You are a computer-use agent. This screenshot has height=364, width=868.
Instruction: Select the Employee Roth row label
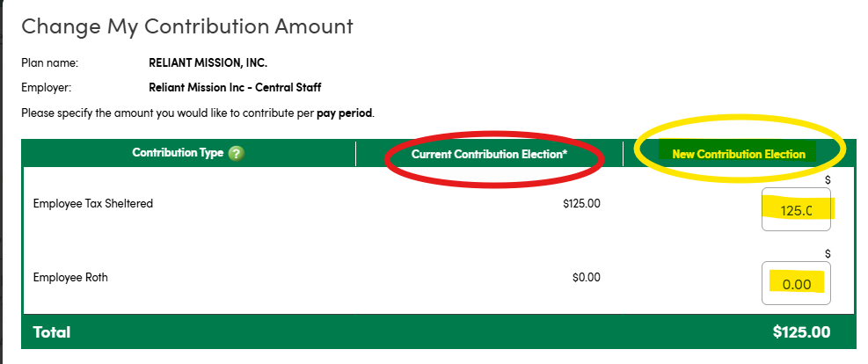pos(70,278)
